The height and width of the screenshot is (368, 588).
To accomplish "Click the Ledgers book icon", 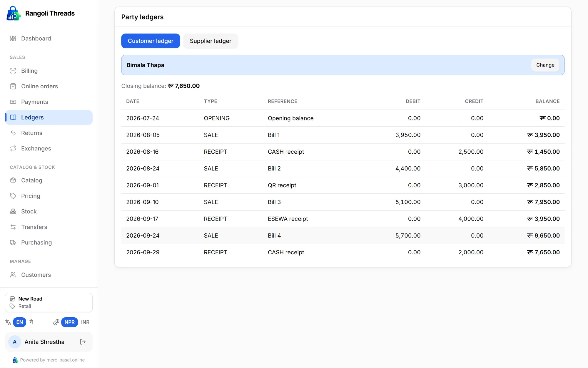I will (13, 117).
